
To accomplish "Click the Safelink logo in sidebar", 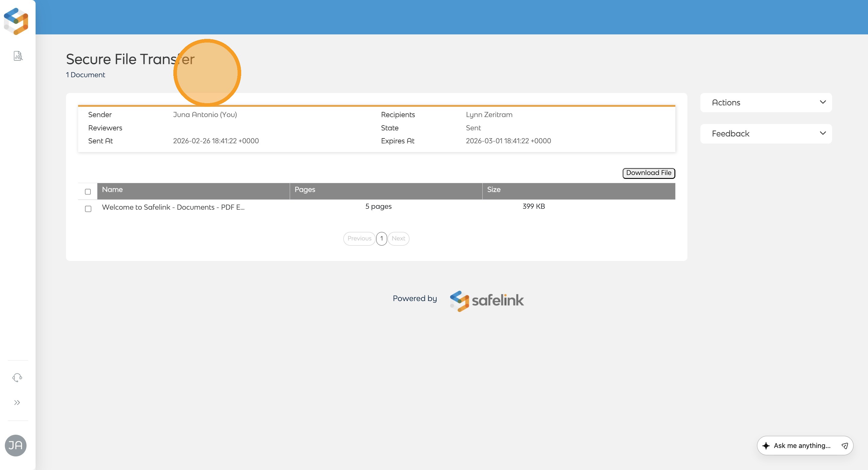I will tap(16, 21).
